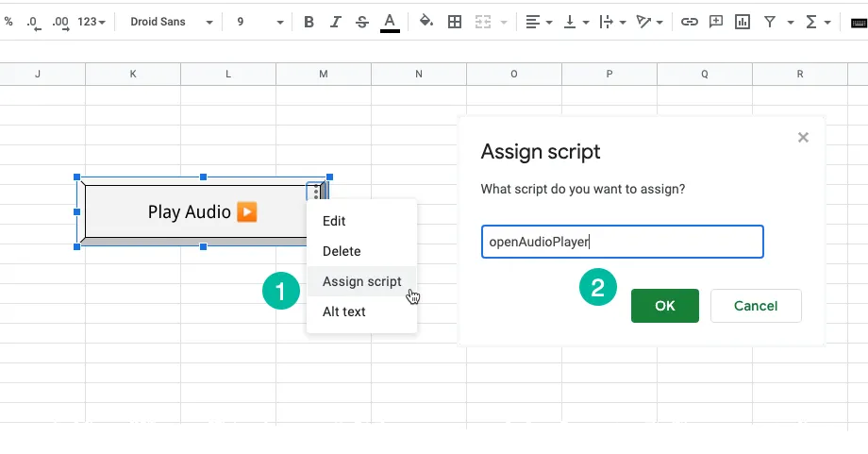Open the cell borders menu
868x454 pixels.
(x=455, y=22)
